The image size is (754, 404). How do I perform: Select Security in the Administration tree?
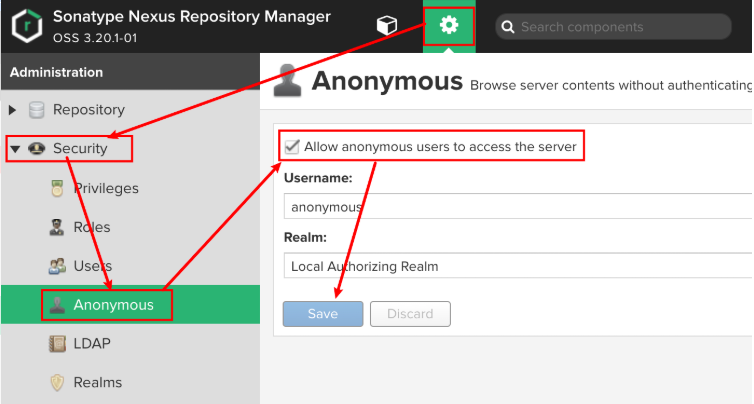tap(80, 149)
